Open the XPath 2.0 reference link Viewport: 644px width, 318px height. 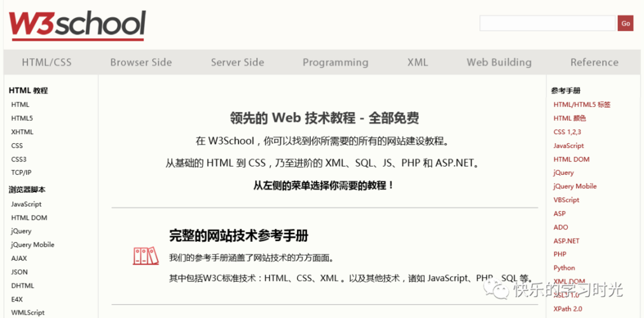[568, 308]
